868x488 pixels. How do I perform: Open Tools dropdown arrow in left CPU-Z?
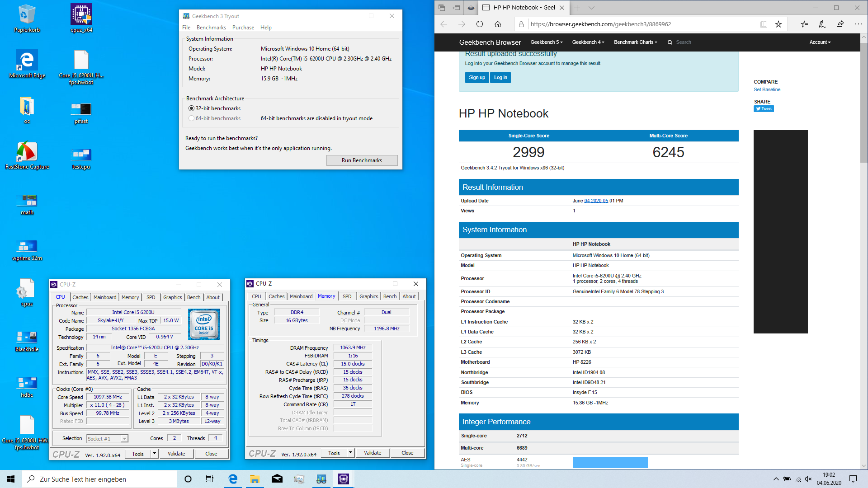pos(154,454)
